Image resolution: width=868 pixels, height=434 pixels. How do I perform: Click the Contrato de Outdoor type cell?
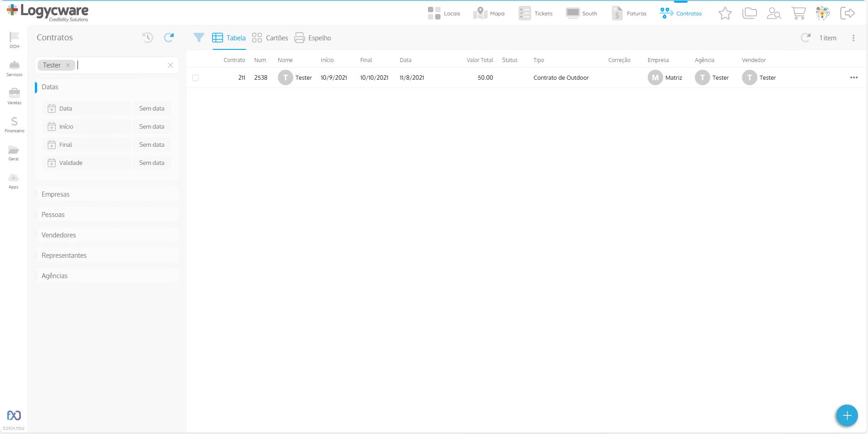click(x=561, y=78)
